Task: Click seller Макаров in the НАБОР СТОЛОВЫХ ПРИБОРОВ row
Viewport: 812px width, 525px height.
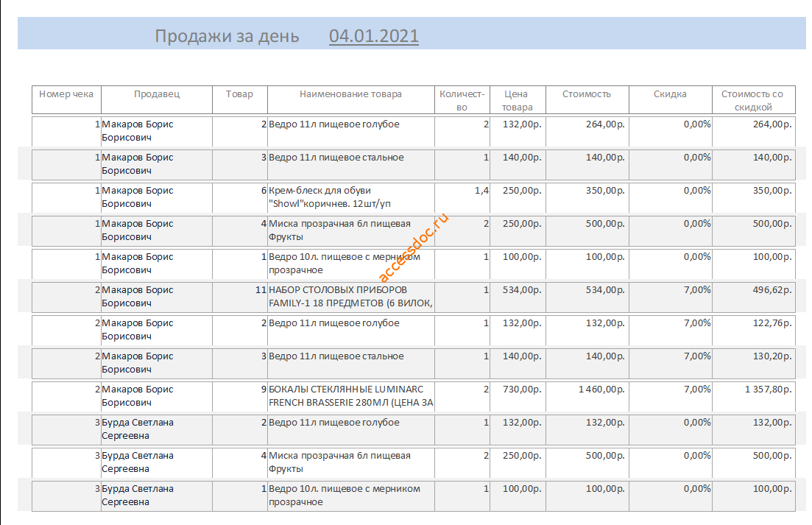Action: [137, 297]
